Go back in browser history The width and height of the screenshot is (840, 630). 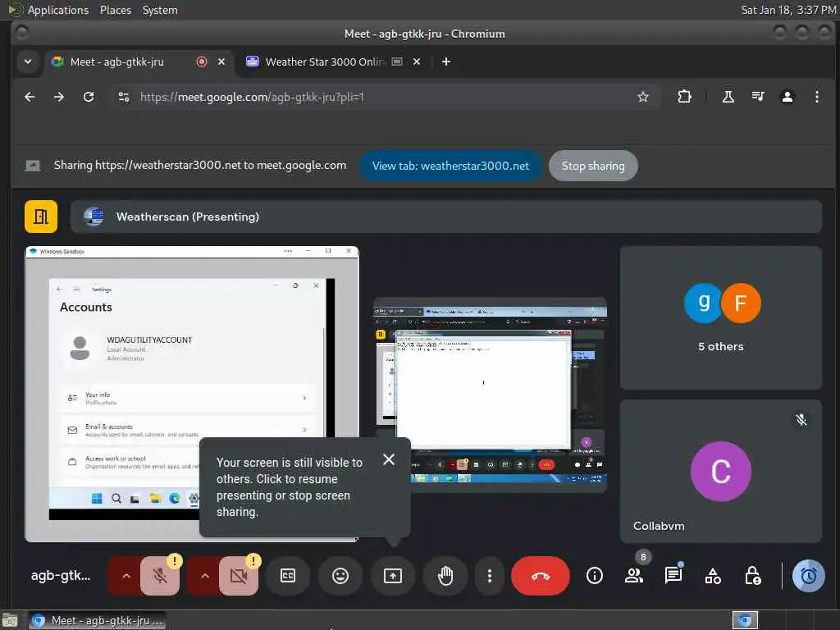(30, 97)
